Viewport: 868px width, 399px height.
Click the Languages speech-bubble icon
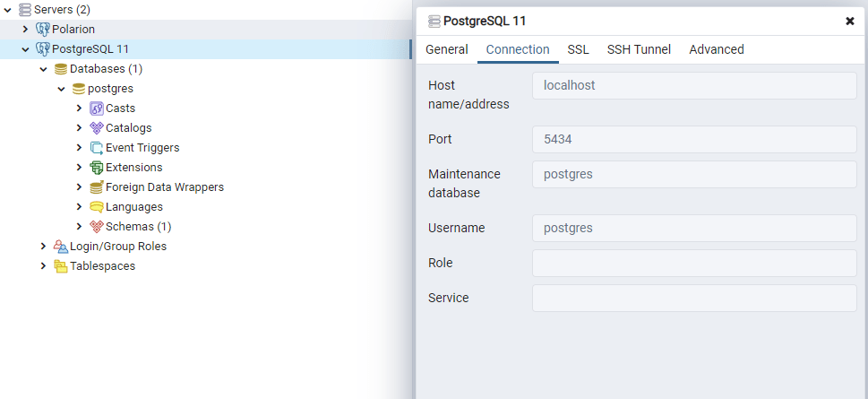[x=97, y=207]
